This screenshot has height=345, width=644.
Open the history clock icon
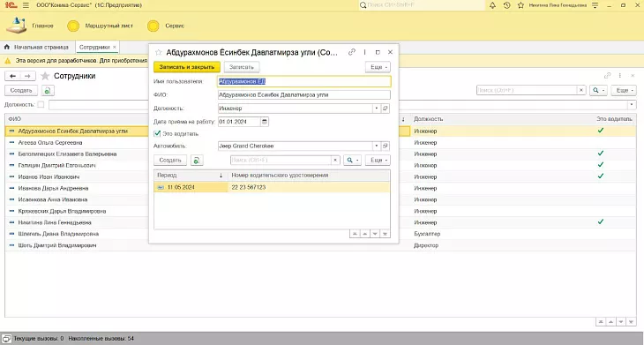(x=507, y=5)
